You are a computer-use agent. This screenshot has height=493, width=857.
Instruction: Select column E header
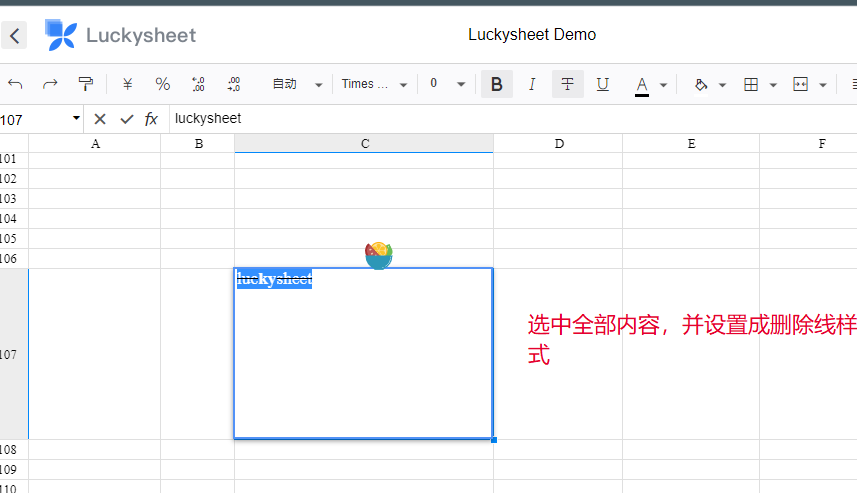(x=691, y=144)
